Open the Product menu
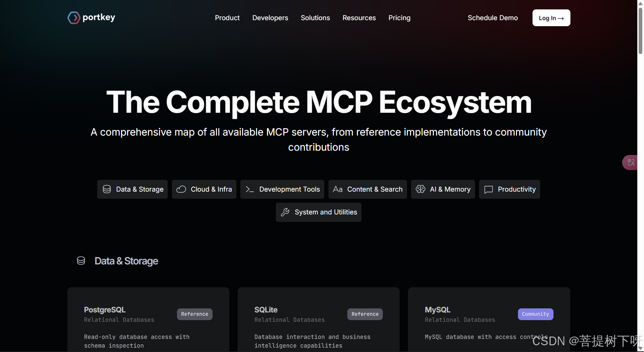Viewport: 644px width, 352px height. click(x=227, y=18)
